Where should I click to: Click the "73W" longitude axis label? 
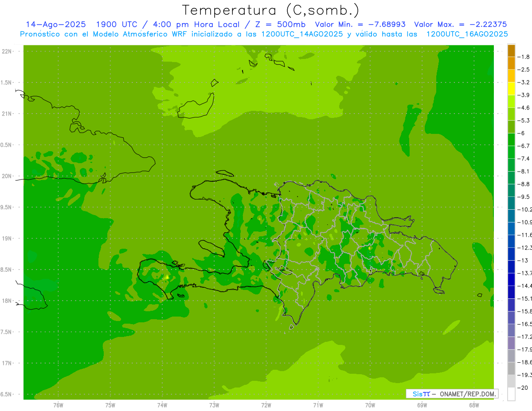(214, 406)
